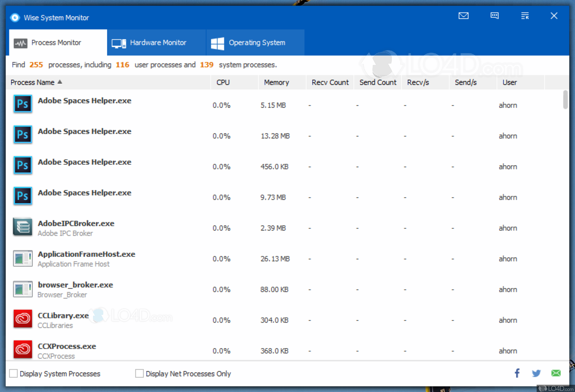This screenshot has width=575, height=392.
Task: Click the Memory column header
Action: click(276, 82)
